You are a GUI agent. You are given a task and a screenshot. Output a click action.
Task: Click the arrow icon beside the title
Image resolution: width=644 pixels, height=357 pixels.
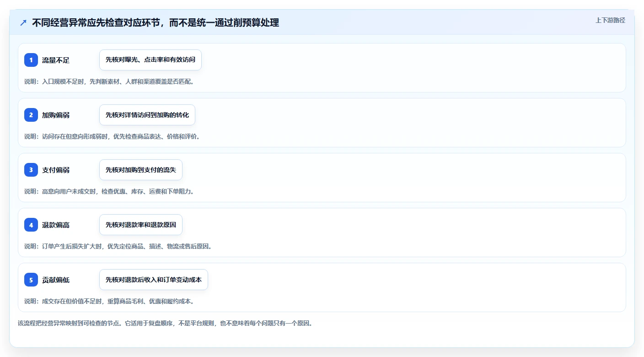pyautogui.click(x=23, y=22)
